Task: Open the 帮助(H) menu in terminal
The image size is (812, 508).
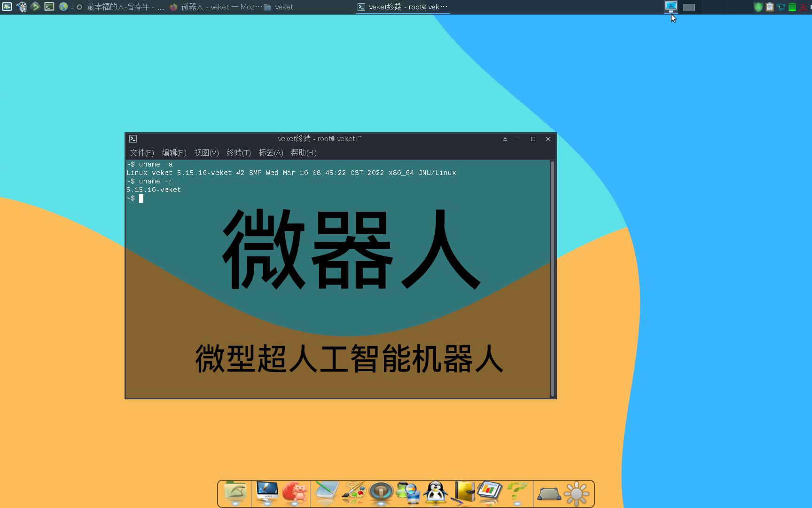Action: coord(304,152)
